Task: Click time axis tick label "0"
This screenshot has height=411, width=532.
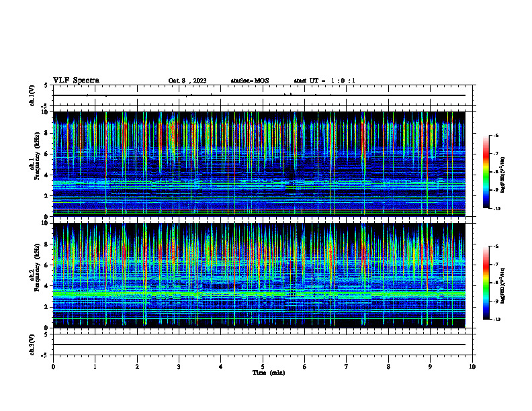Action: [x=53, y=367]
